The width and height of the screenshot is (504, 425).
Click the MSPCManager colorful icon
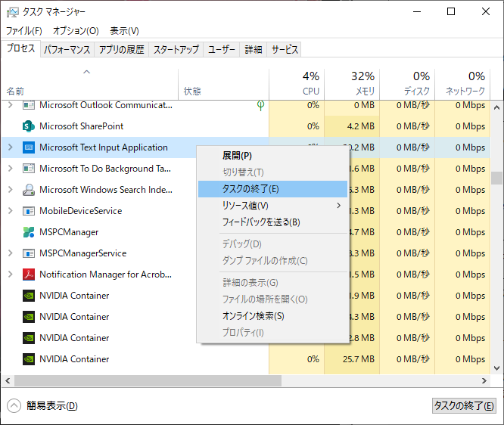point(29,232)
